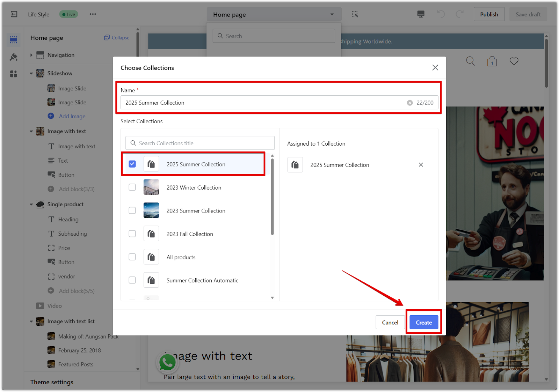The height and width of the screenshot is (392, 559).
Task: Click the undo arrow icon
Action: [x=441, y=14]
